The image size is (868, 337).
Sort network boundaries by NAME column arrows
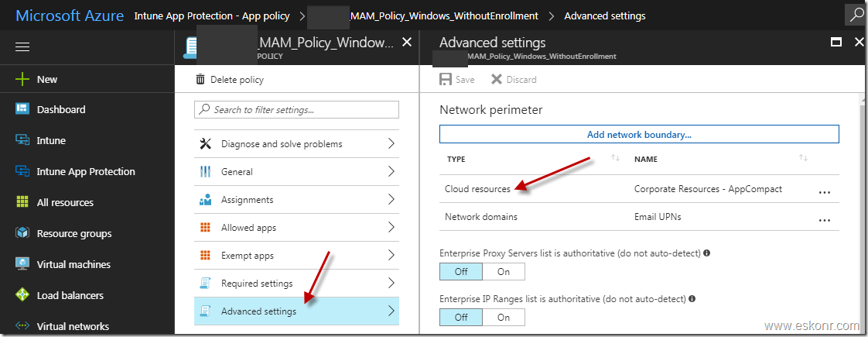[803, 159]
